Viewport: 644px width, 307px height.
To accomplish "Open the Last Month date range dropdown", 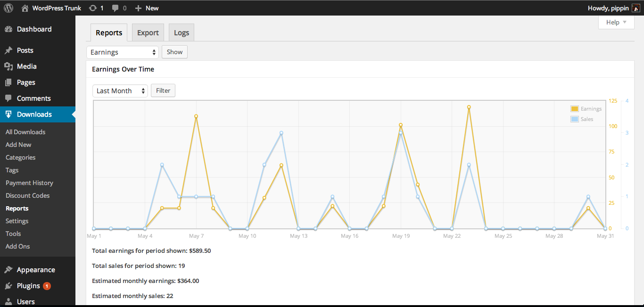I will (x=120, y=91).
